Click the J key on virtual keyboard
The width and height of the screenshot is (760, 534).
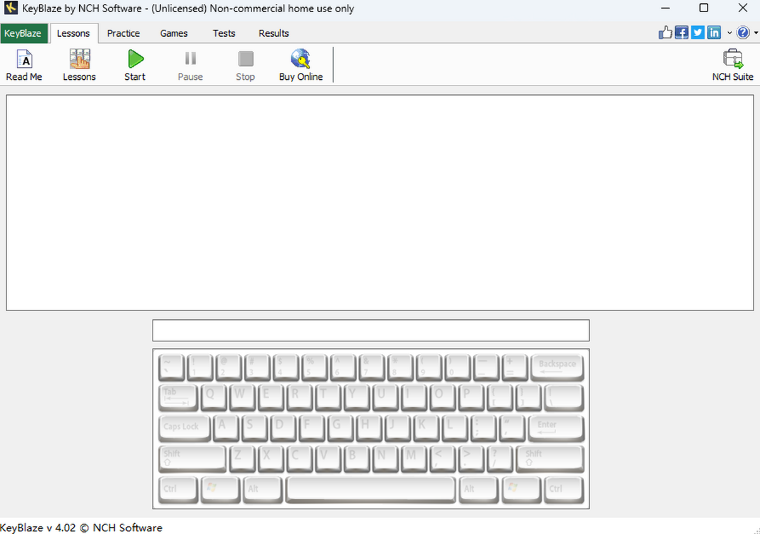click(x=397, y=428)
